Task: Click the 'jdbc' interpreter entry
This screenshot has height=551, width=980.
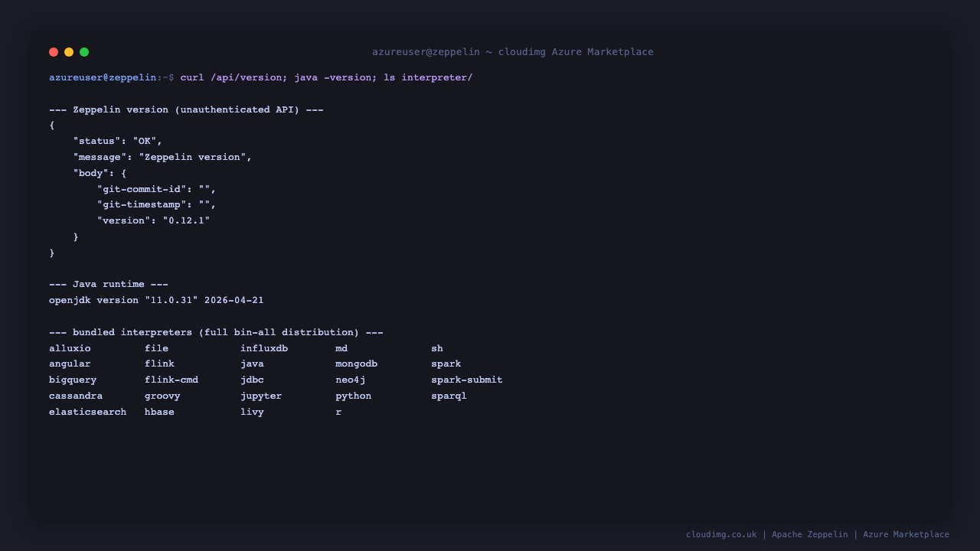Action: point(252,380)
